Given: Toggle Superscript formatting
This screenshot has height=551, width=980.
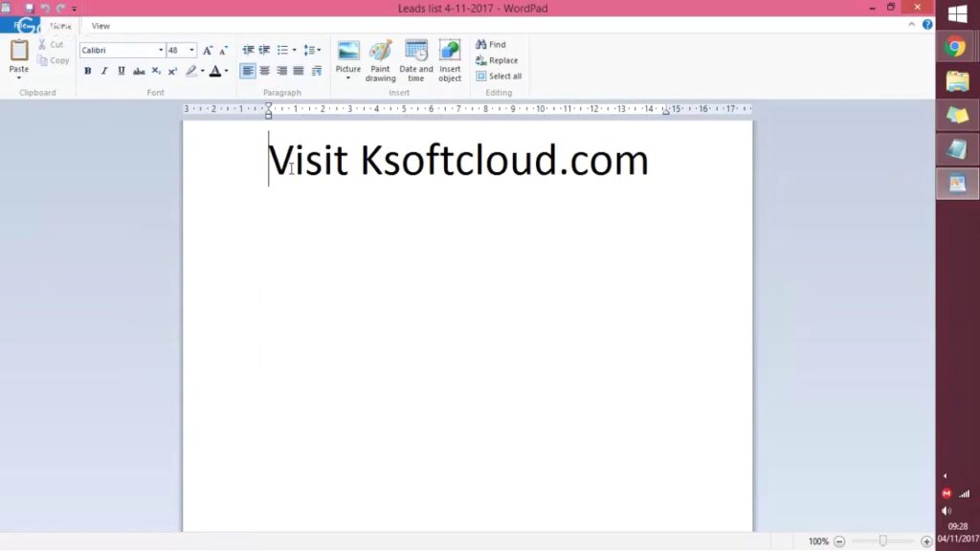Looking at the screenshot, I should click(x=173, y=71).
